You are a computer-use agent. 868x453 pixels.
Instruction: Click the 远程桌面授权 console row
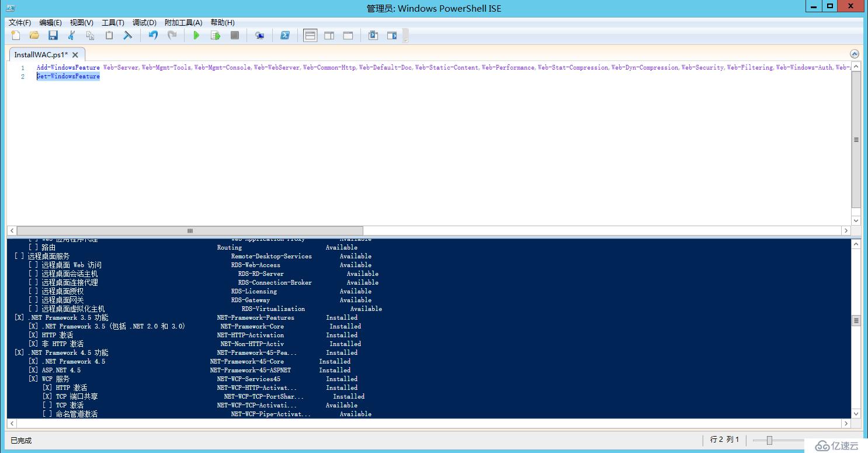point(200,292)
